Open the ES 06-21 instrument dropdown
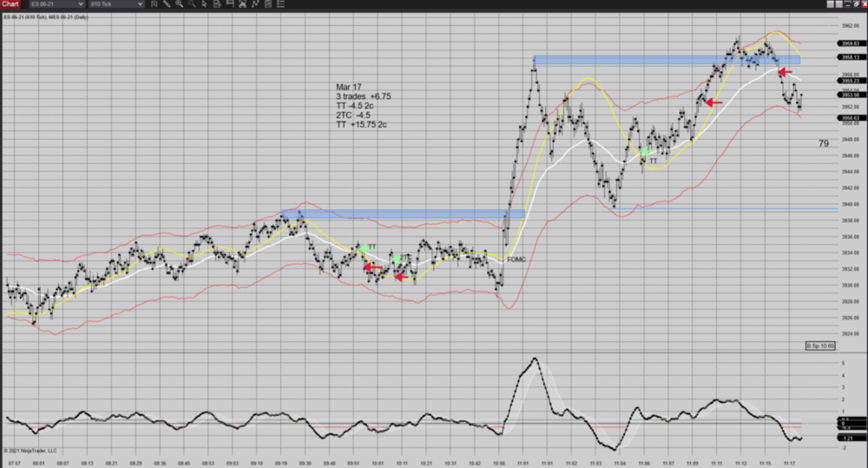The height and width of the screenshot is (468, 868). [56, 4]
